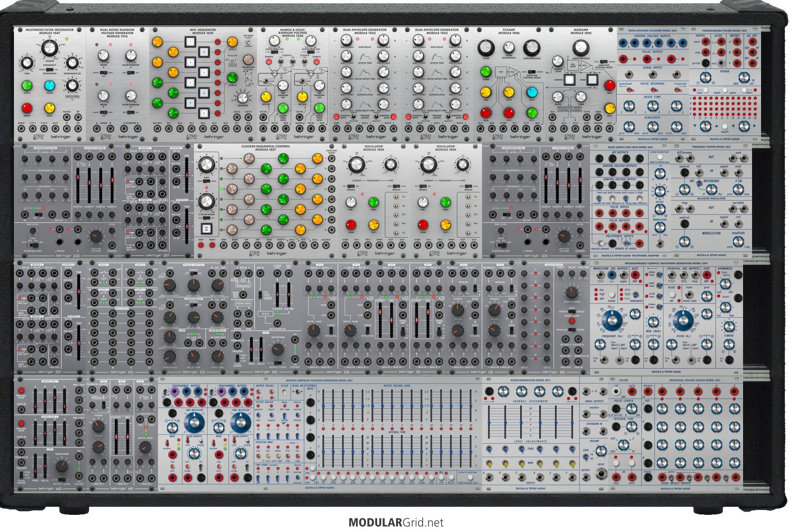Screen dimensions: 793x532
Task: Push the red Step button on Module 1027
Action: click(201, 246)
